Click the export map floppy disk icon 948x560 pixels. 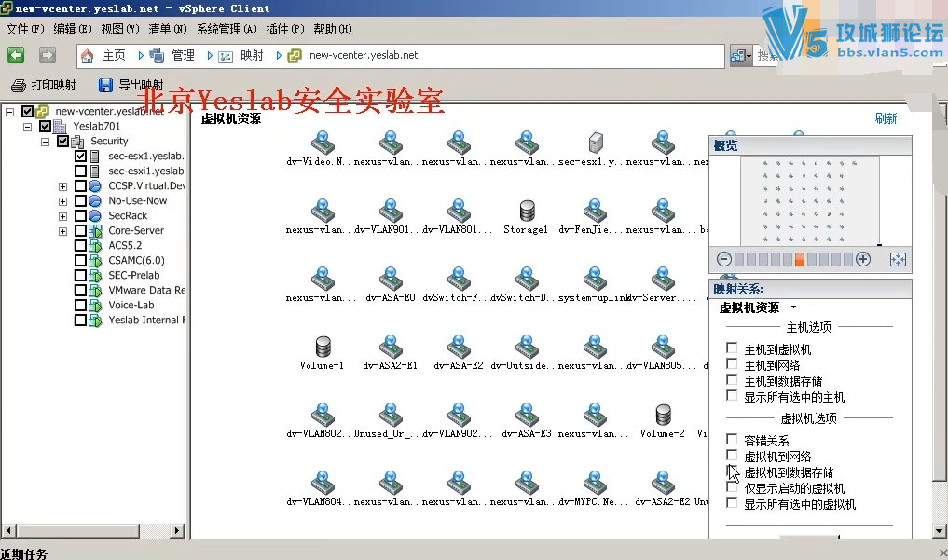[x=105, y=85]
